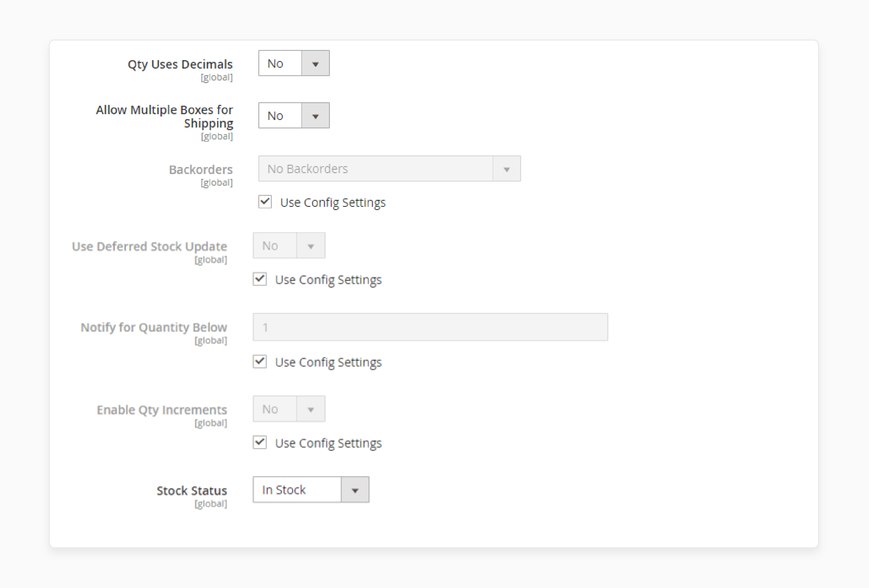
Task: Click the Allow Multiple Boxes for Shipping label
Action: 164,116
